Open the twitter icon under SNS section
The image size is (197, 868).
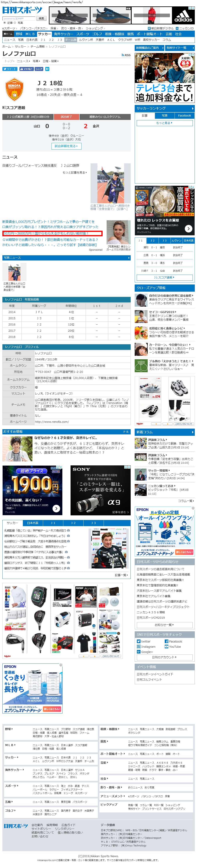click(x=138, y=641)
